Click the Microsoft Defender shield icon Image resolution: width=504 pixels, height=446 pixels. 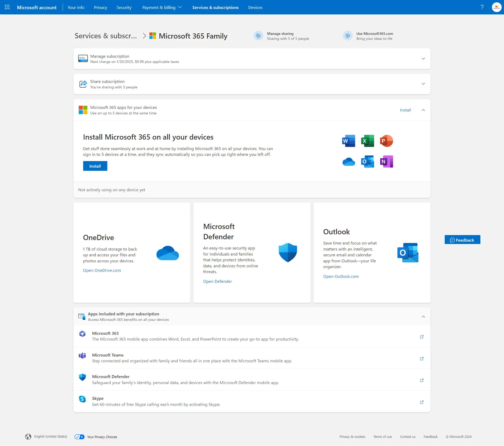[x=288, y=252]
